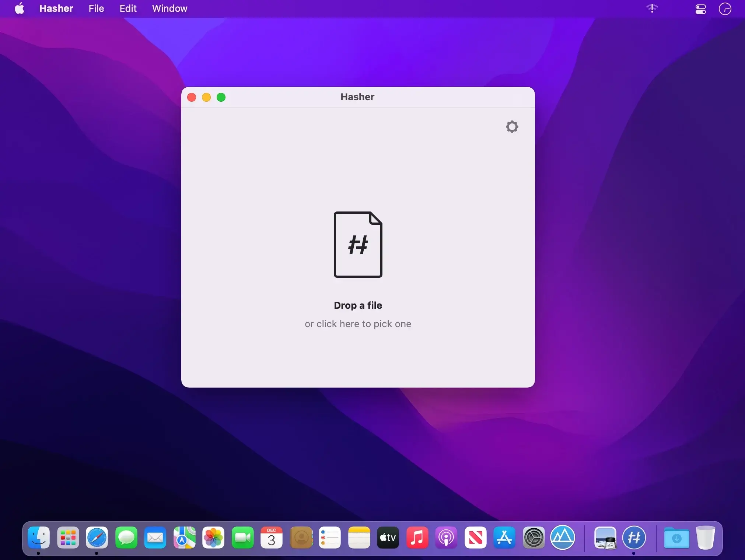Viewport: 745px width, 560px height.
Task: Open Launchpad from the Dock
Action: point(68,538)
